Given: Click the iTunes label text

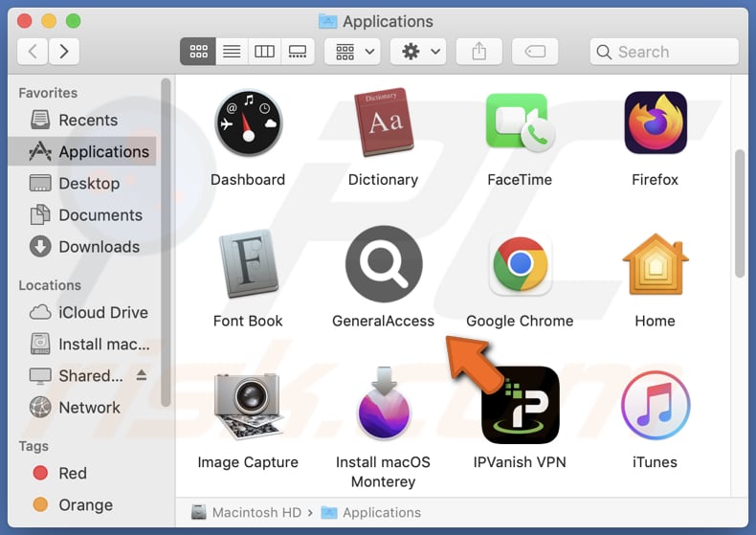Looking at the screenshot, I should 655,461.
